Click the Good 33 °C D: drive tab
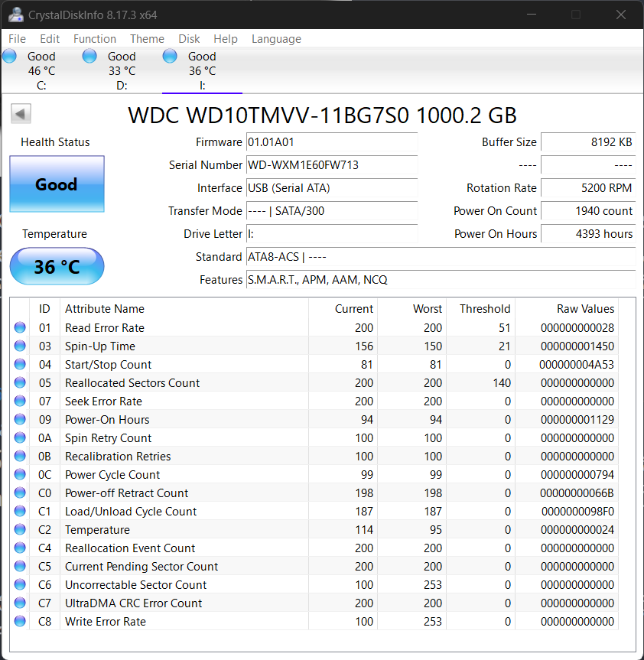This screenshot has width=644, height=660. [122, 70]
